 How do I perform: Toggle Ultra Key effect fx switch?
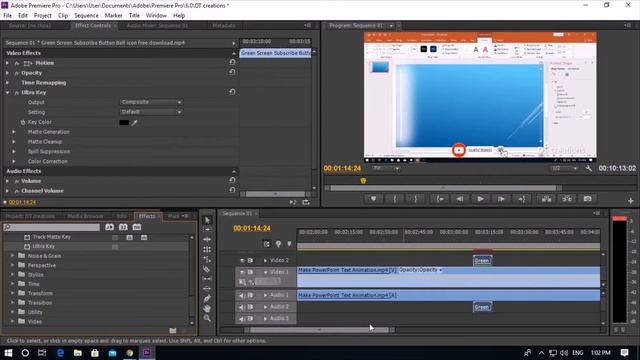click(17, 93)
